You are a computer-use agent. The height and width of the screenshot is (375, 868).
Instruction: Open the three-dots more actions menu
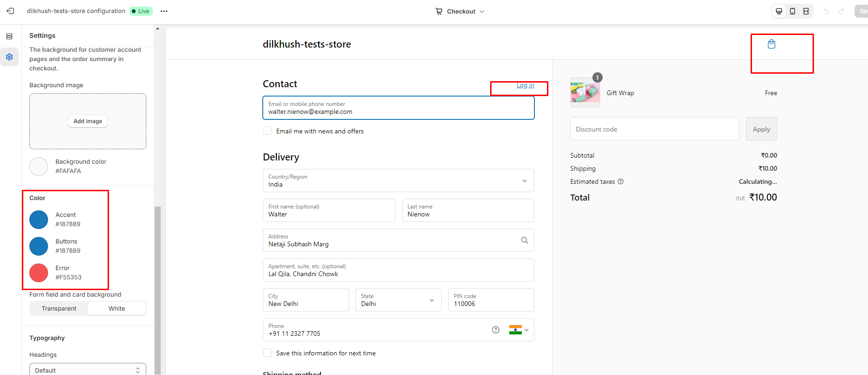tap(164, 11)
